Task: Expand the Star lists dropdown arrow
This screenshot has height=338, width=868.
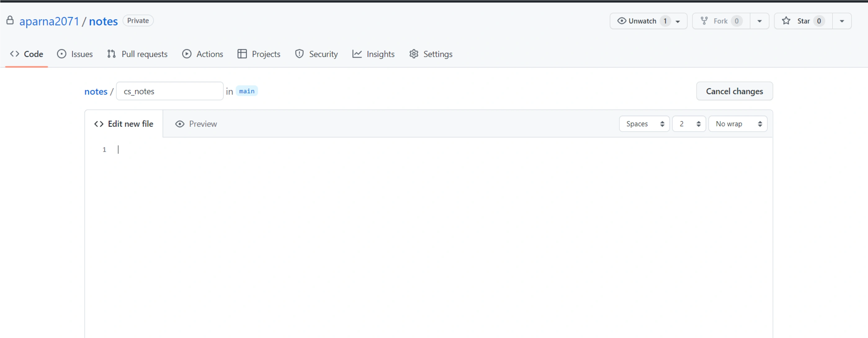Action: (842, 21)
